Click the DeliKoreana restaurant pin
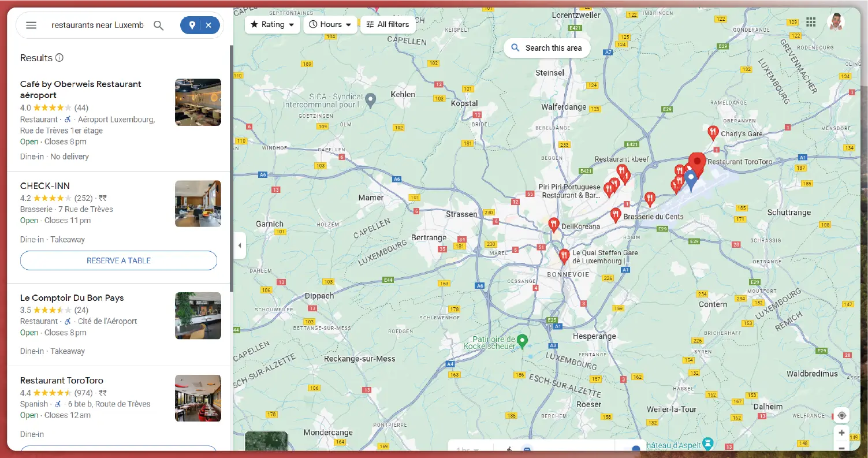Viewport: 868px width, 458px height. (554, 225)
